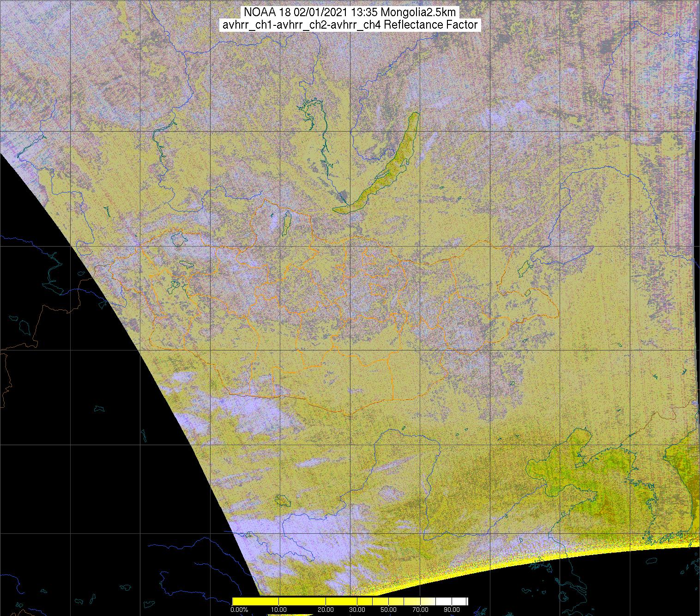Click the '20.00' colorbar label

pyautogui.click(x=326, y=610)
